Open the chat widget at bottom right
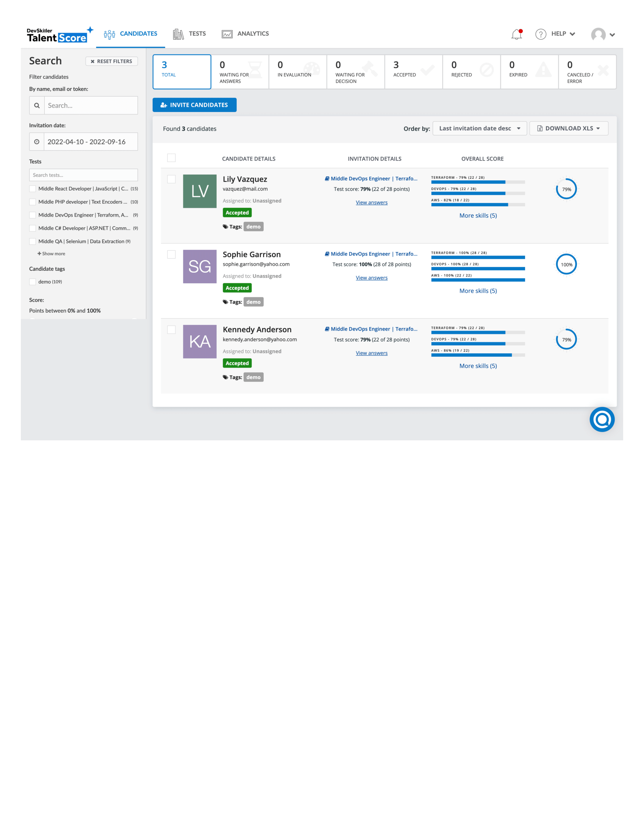This screenshot has height=833, width=644. [x=602, y=420]
